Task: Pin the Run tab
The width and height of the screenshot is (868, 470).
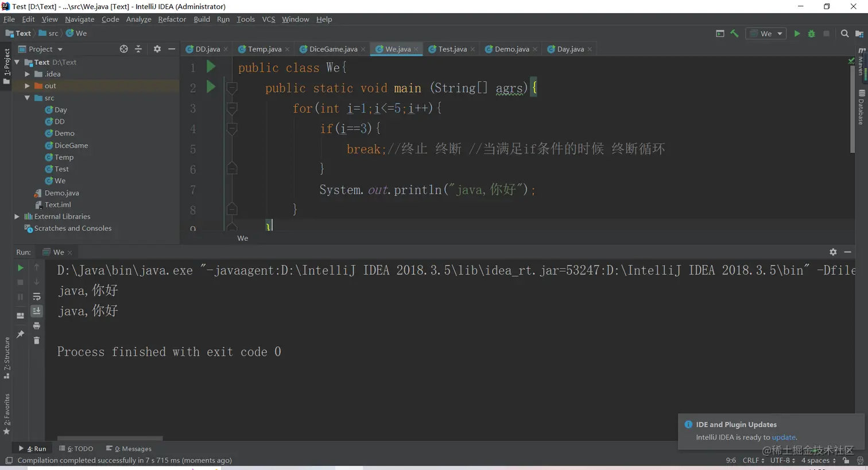Action: (20, 334)
